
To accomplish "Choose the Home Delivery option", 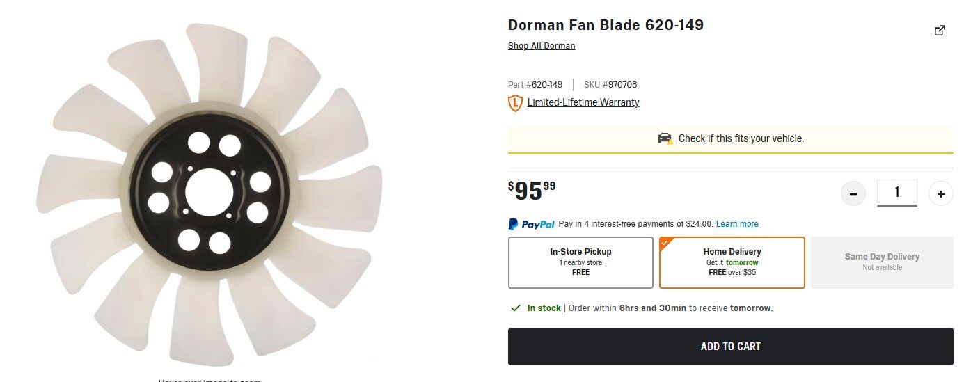I will pyautogui.click(x=732, y=262).
